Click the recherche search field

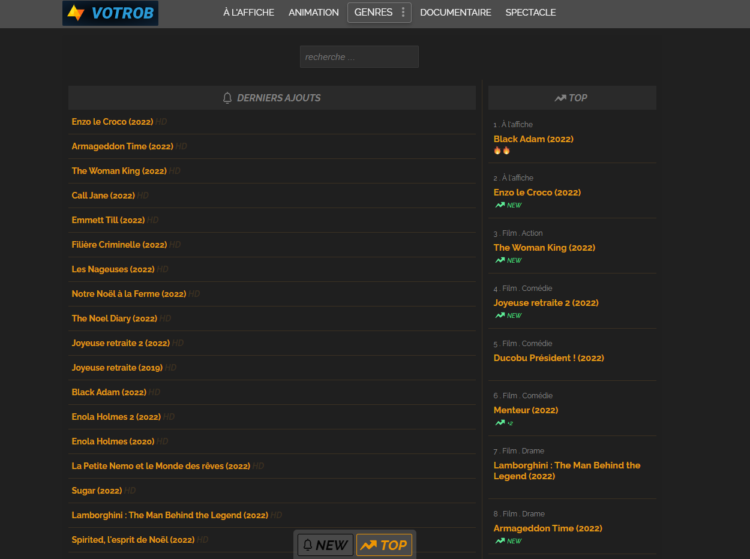359,57
